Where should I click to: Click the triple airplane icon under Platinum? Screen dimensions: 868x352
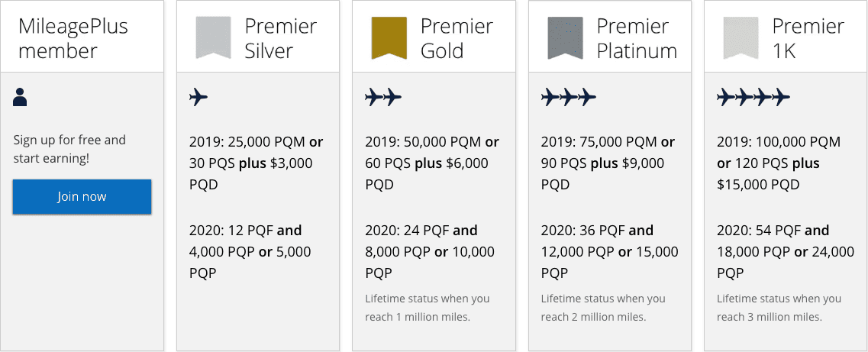pos(568,97)
